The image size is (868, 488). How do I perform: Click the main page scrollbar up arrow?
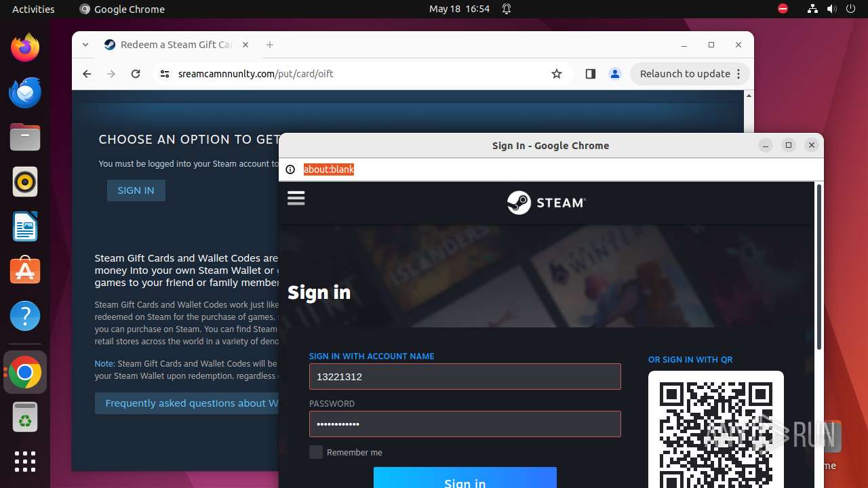click(x=749, y=96)
